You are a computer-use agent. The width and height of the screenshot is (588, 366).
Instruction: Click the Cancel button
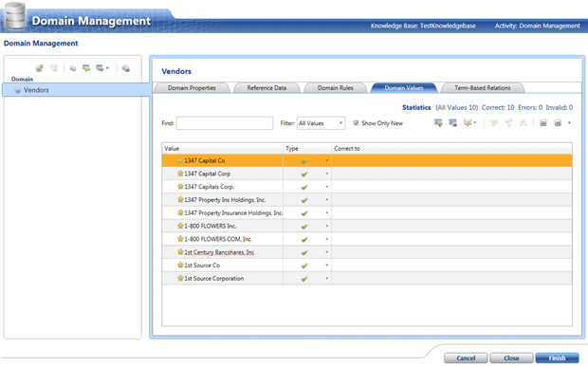(466, 358)
